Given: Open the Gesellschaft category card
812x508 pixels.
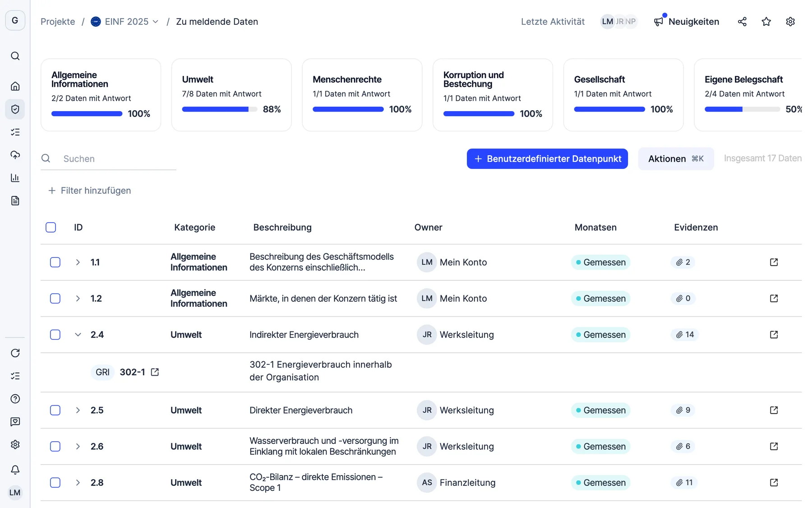Looking at the screenshot, I should pyautogui.click(x=623, y=95).
